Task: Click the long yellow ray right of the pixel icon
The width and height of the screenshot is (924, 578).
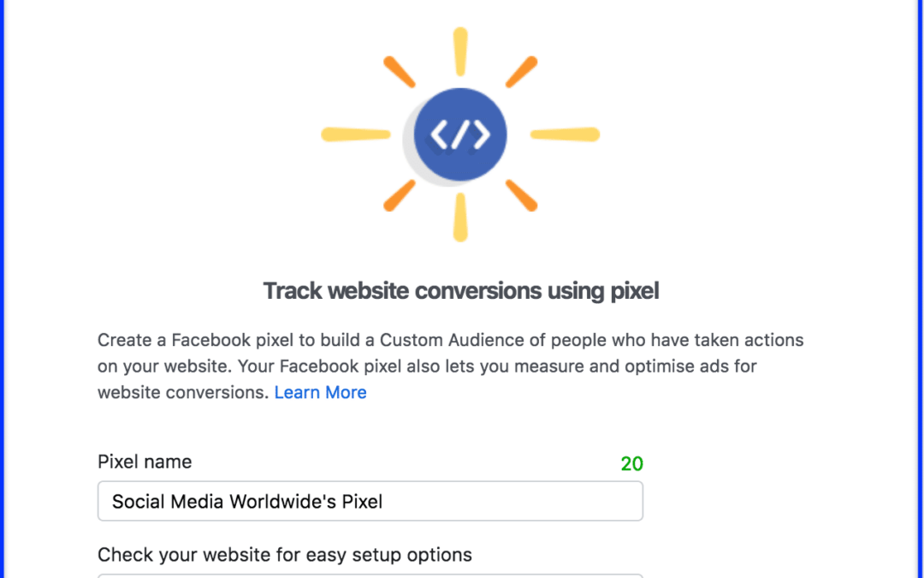Action: (566, 134)
